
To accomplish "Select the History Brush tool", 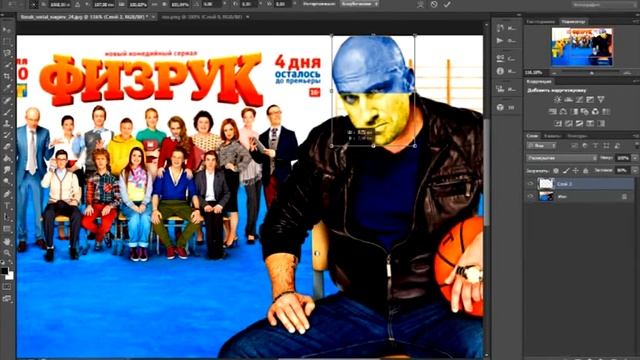I will pos(7,135).
